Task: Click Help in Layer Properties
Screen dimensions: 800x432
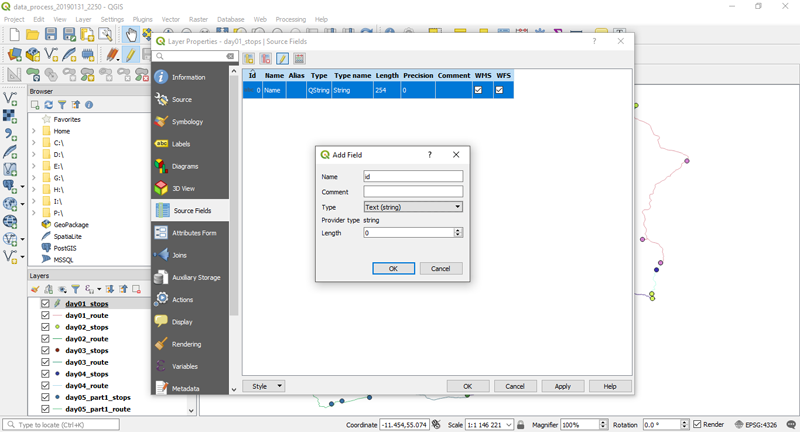Action: pos(610,386)
